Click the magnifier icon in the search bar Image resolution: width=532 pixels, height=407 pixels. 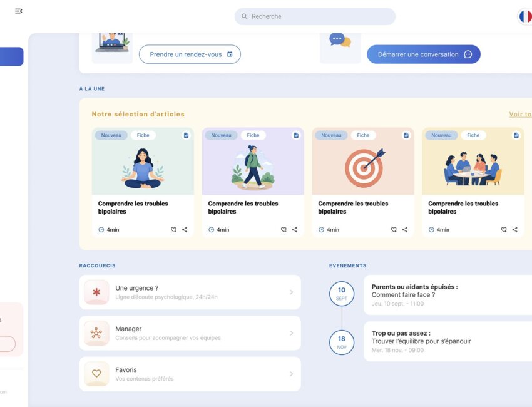tap(244, 16)
